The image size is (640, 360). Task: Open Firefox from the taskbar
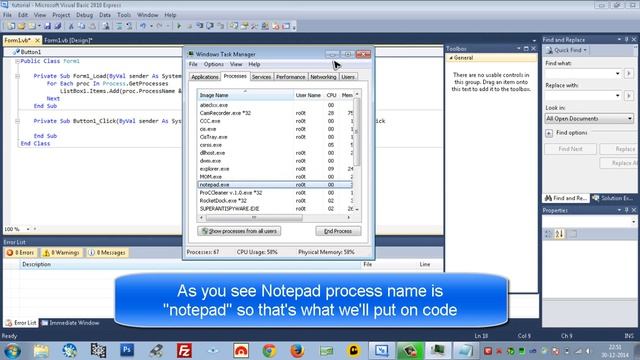[x=297, y=350]
